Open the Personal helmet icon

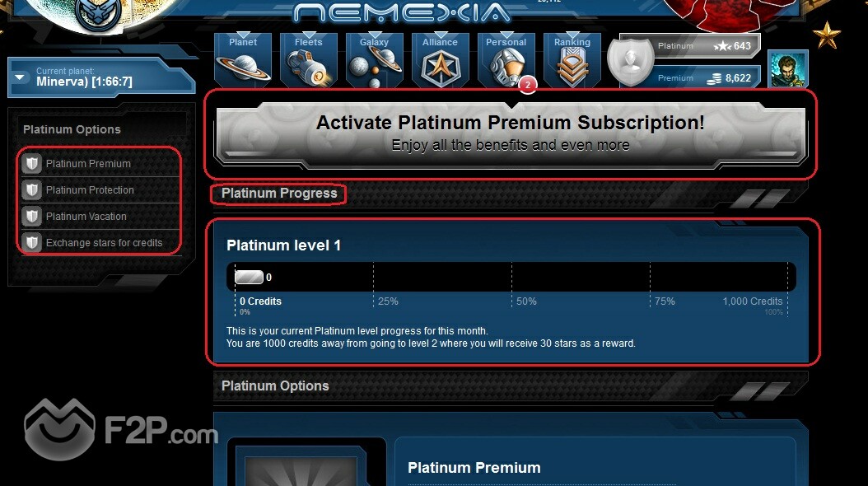(506, 60)
